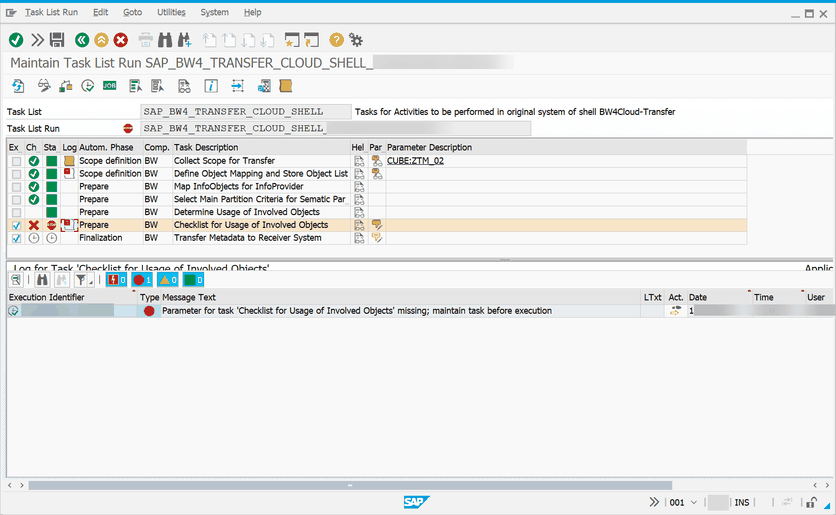This screenshot has width=836, height=515.
Task: Click the blue Information 'i' icon
Action: tap(211, 86)
